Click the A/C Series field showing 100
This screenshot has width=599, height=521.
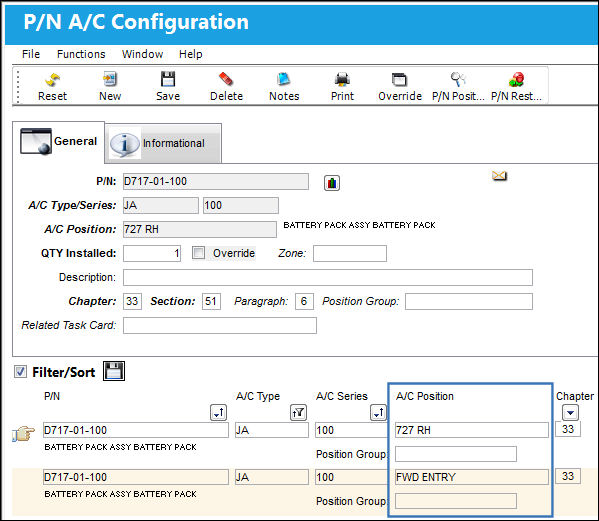[241, 205]
